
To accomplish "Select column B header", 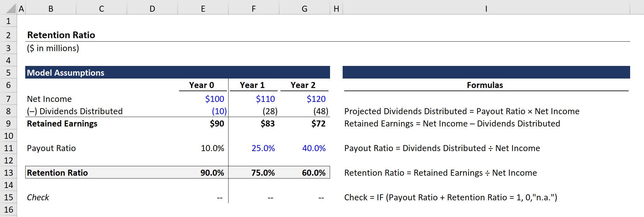I will 51,9.
